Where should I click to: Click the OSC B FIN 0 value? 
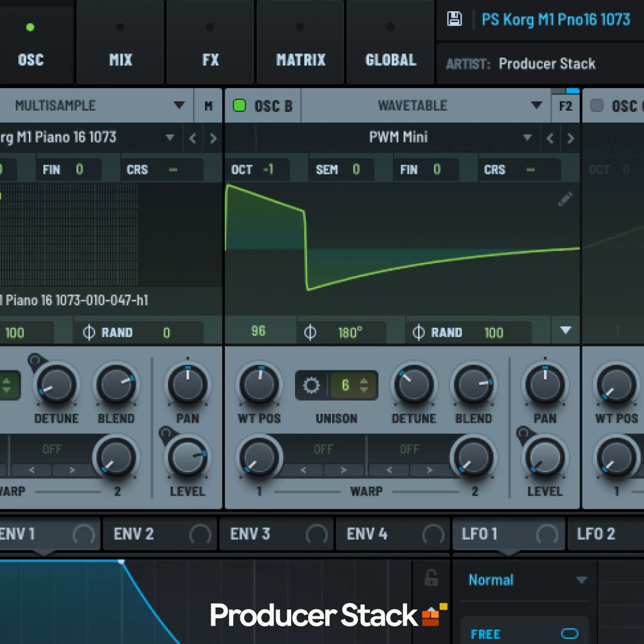(x=437, y=169)
